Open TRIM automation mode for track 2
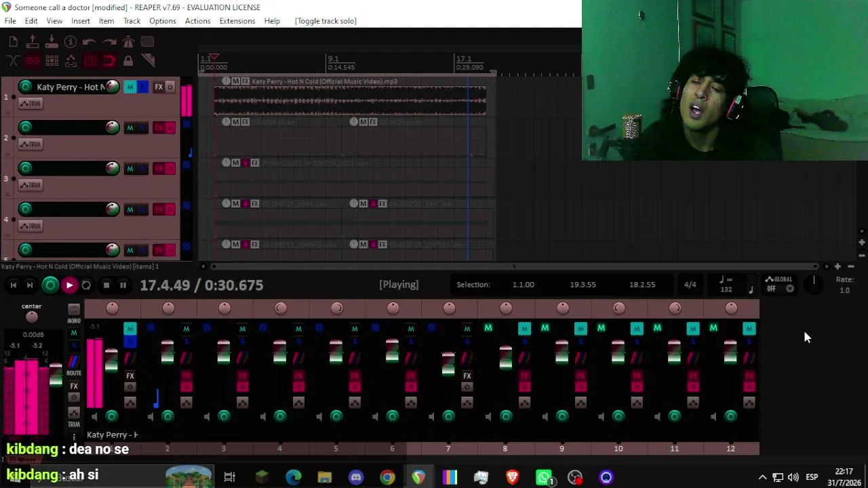868x488 pixels. pos(30,144)
